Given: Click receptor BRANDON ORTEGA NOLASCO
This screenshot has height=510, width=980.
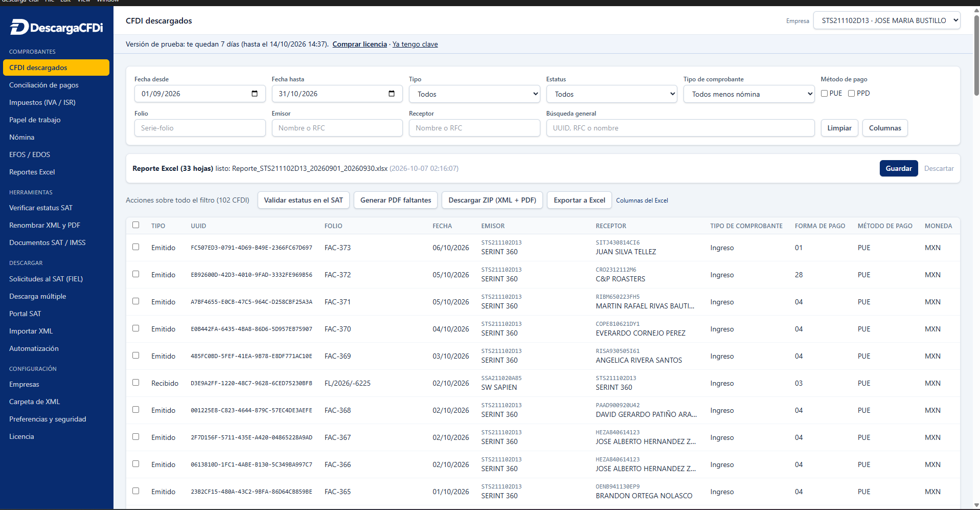Looking at the screenshot, I should point(644,496).
